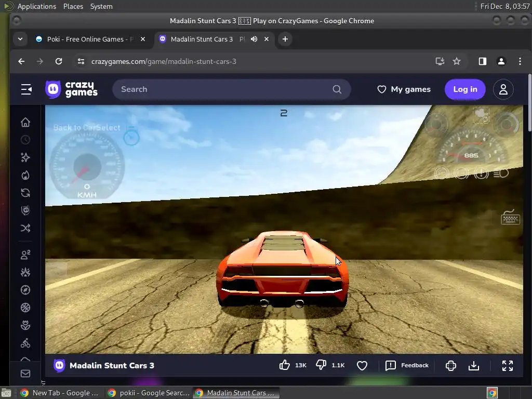Open the user profile avatar icon
The width and height of the screenshot is (532, 399).
point(503,89)
